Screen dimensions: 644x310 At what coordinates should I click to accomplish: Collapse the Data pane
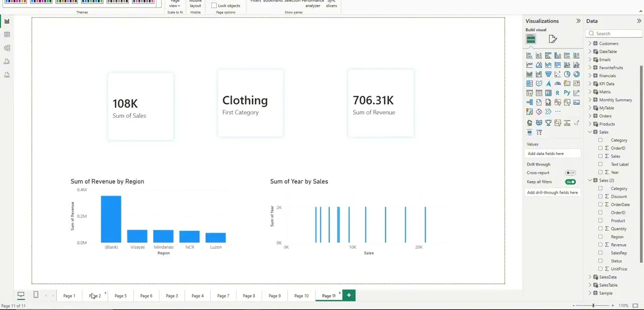click(x=639, y=21)
